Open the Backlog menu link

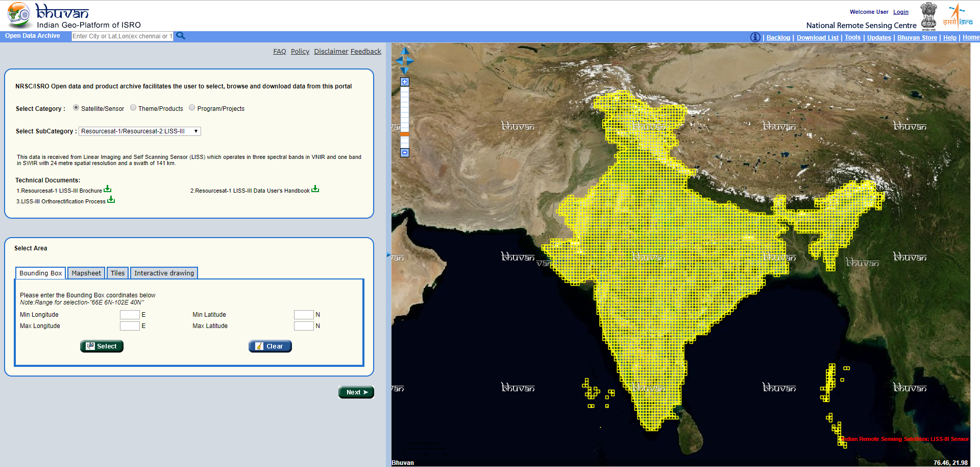pyautogui.click(x=778, y=38)
